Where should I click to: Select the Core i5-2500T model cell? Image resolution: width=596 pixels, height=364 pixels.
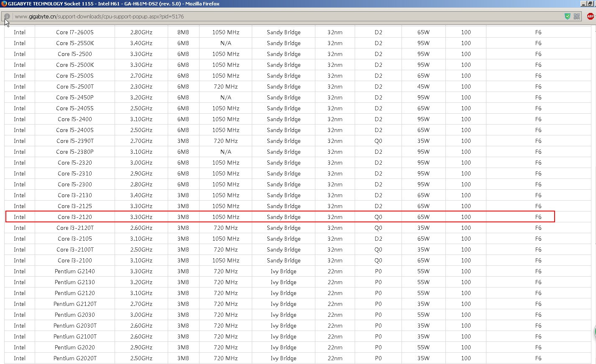click(75, 87)
